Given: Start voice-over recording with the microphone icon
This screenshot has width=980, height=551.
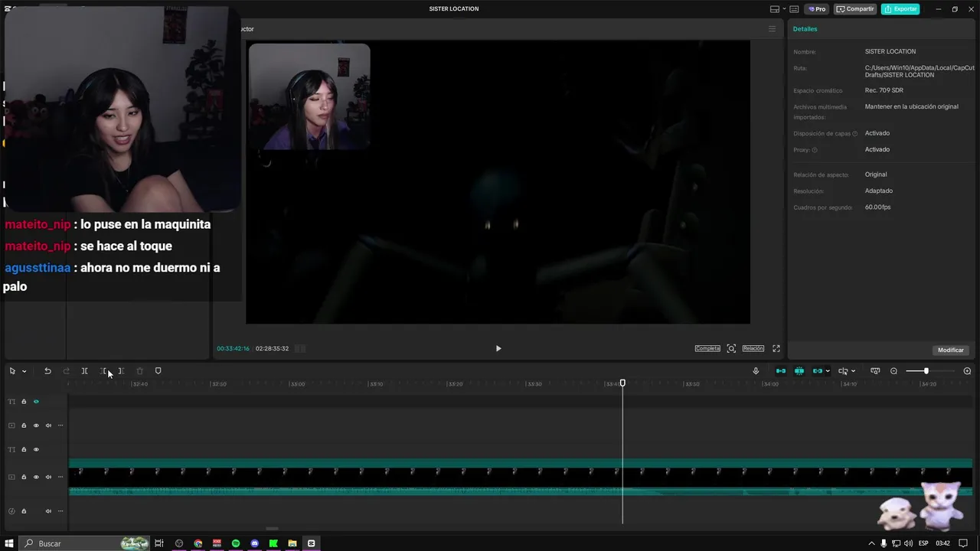Looking at the screenshot, I should click(756, 371).
